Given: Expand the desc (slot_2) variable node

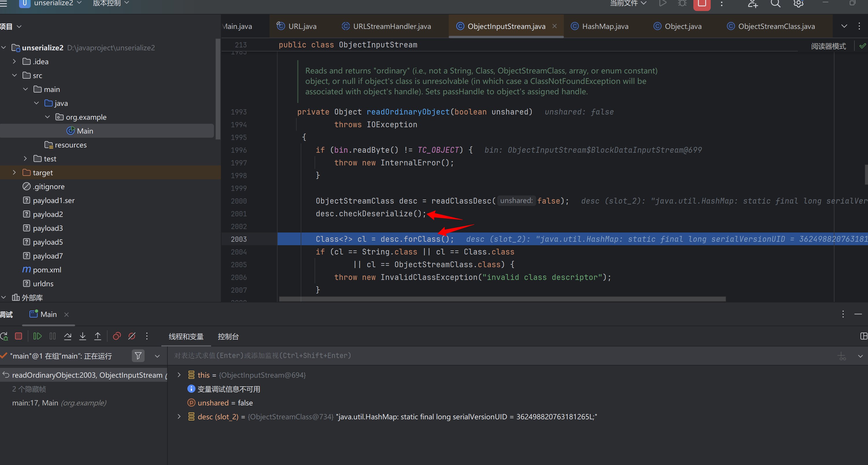Looking at the screenshot, I should tap(179, 416).
